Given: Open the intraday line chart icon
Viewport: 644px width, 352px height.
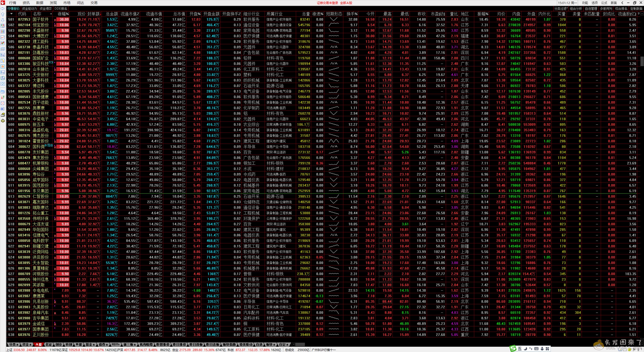Looking at the screenshot, I should 3,37.
